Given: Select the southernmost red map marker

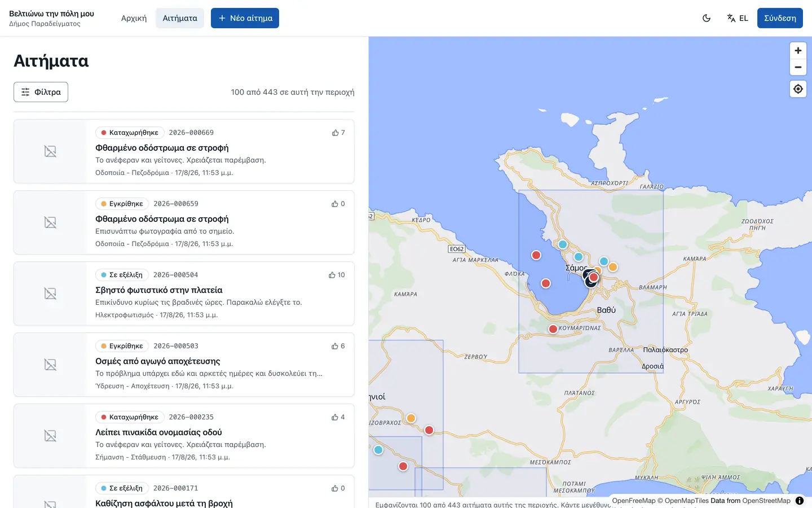Looking at the screenshot, I should tap(403, 466).
